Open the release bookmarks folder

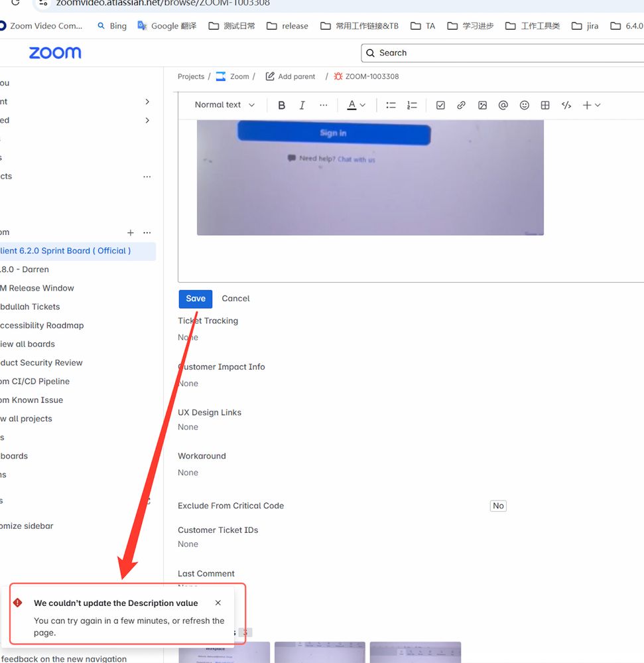[287, 26]
